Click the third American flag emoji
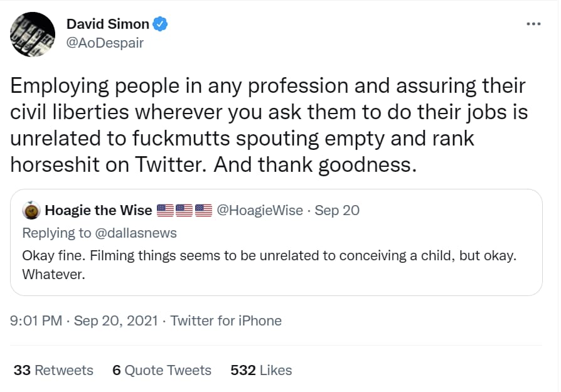 [x=203, y=210]
